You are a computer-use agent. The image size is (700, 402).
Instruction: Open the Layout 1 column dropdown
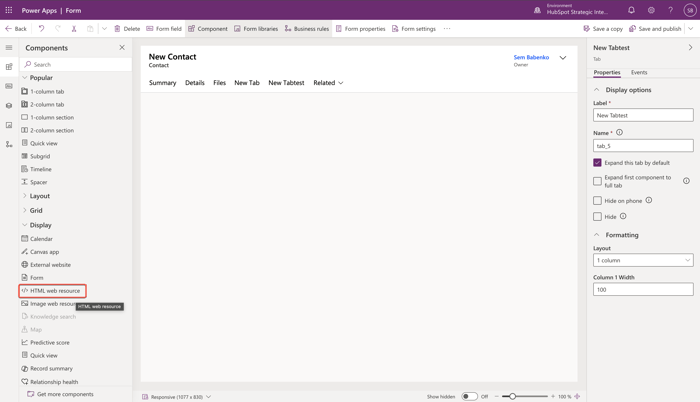[x=643, y=260]
